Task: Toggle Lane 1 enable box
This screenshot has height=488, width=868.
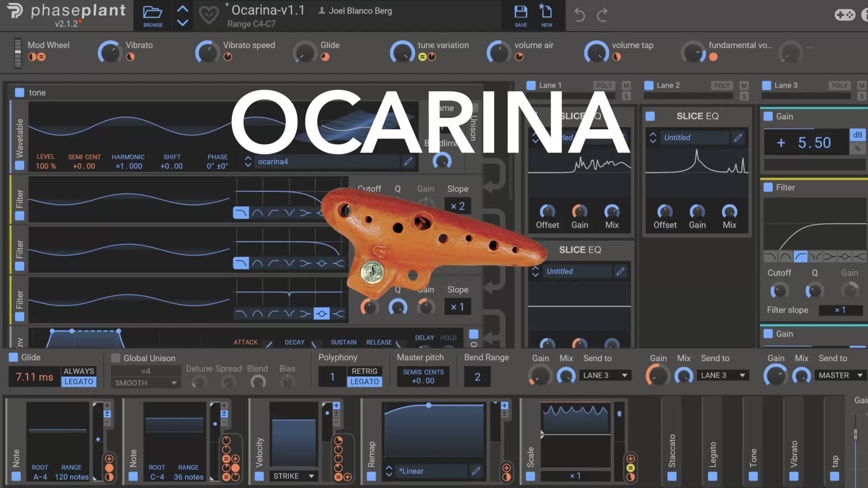Action: [x=531, y=85]
